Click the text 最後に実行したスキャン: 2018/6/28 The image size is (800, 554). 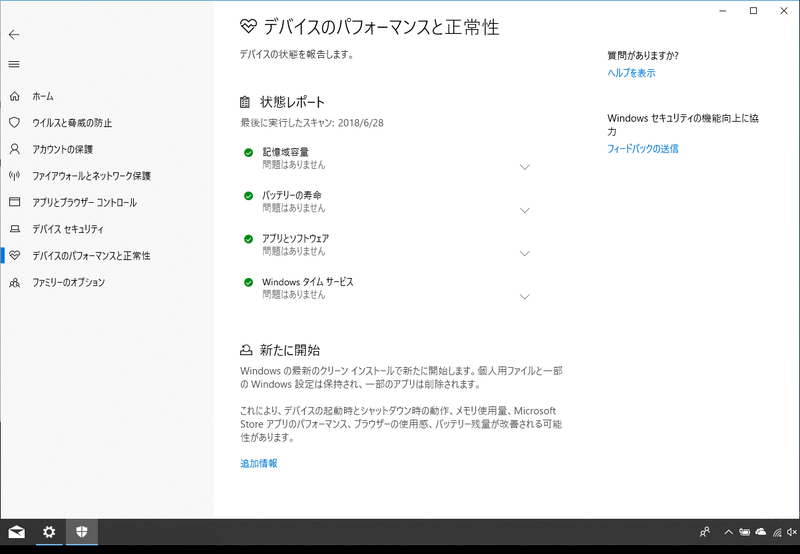[312, 123]
